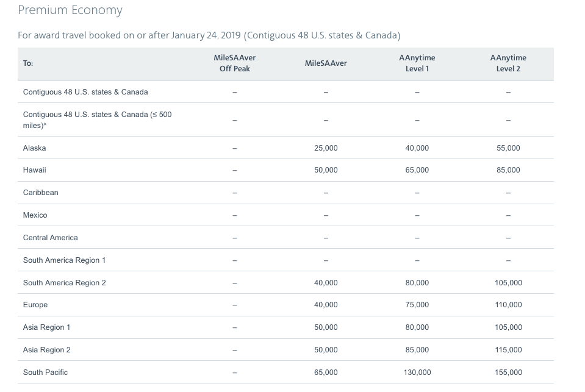The image size is (585, 392).
Task: Select the South Pacific row label
Action: point(45,372)
